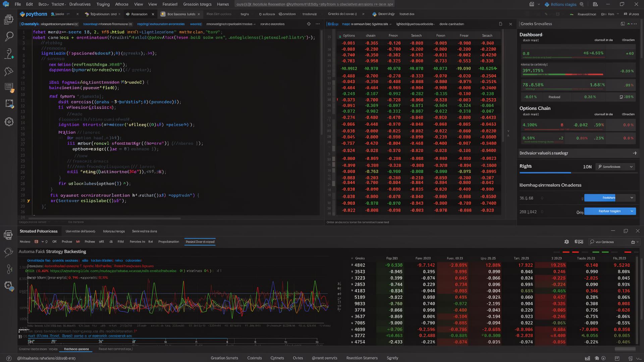Screen dimensions: 644x362
Task: Click the Peelst Over throped highlighted button
Action: tap(200, 242)
